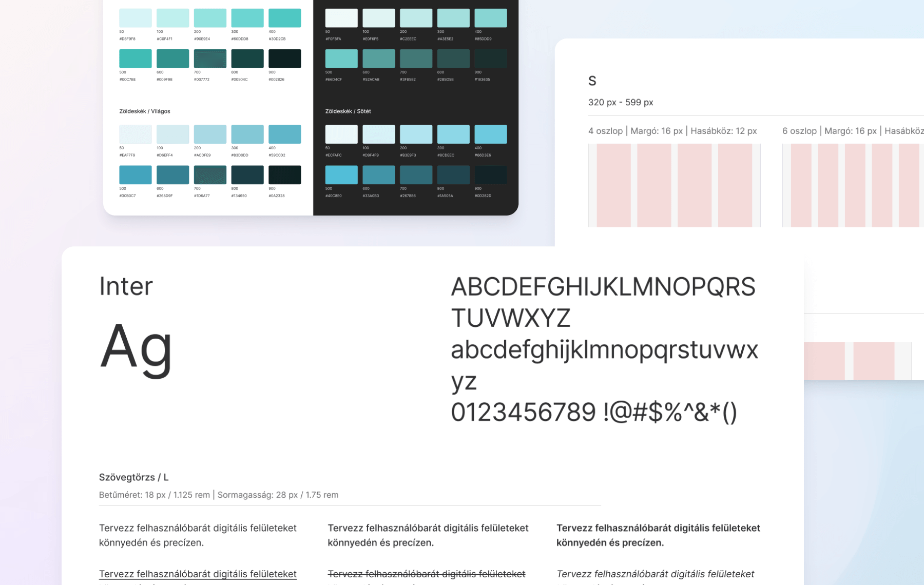Select the #66D3E6 swatch
This screenshot has height=585, width=924.
(491, 134)
